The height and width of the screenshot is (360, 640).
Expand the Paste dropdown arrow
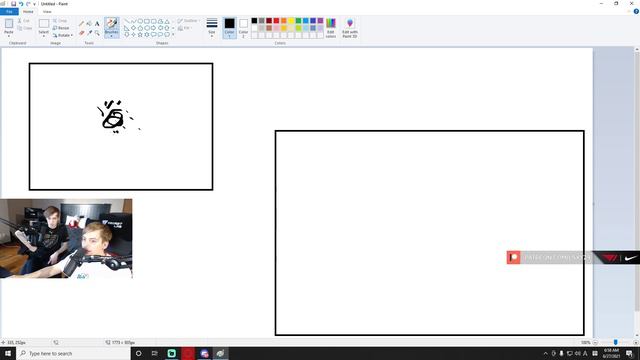9,36
